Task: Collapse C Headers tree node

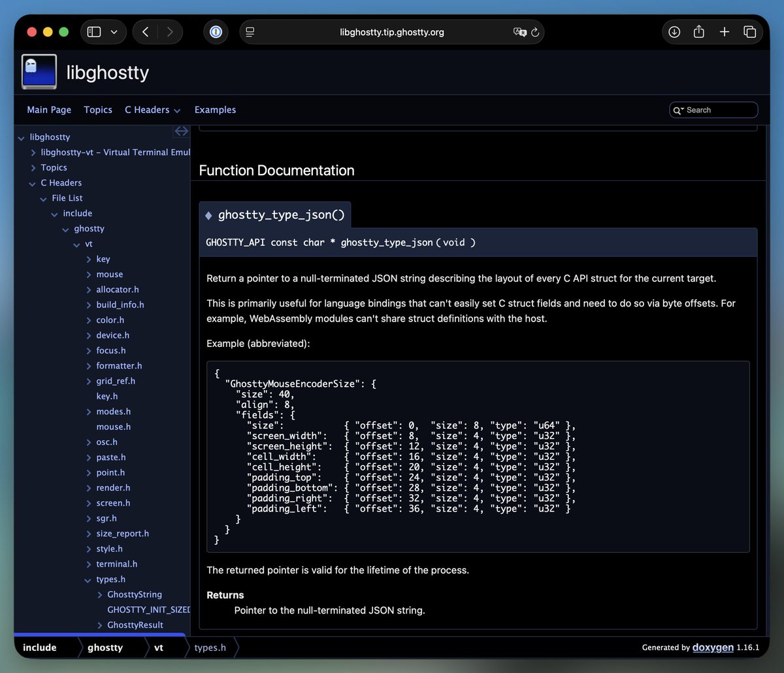Action: (33, 184)
